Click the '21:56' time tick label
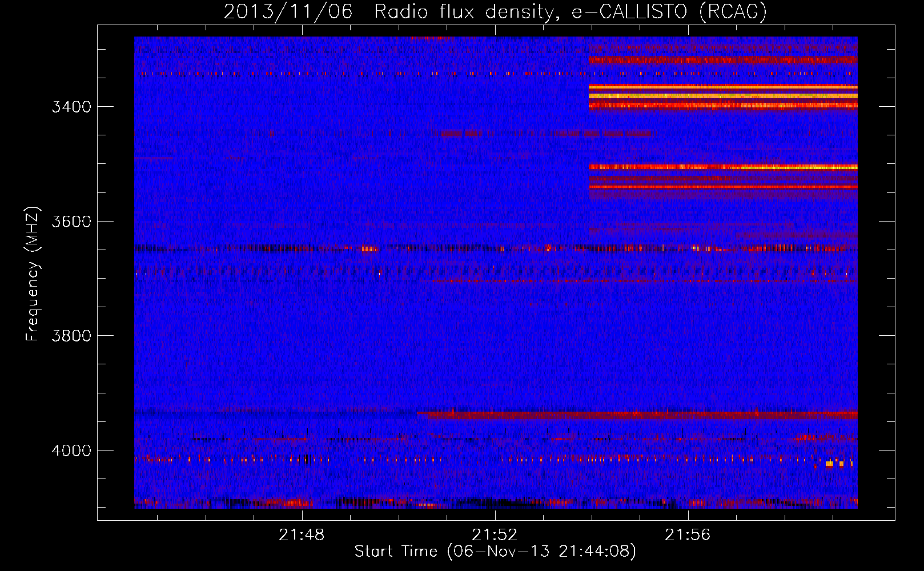This screenshot has height=571, width=924. [688, 534]
